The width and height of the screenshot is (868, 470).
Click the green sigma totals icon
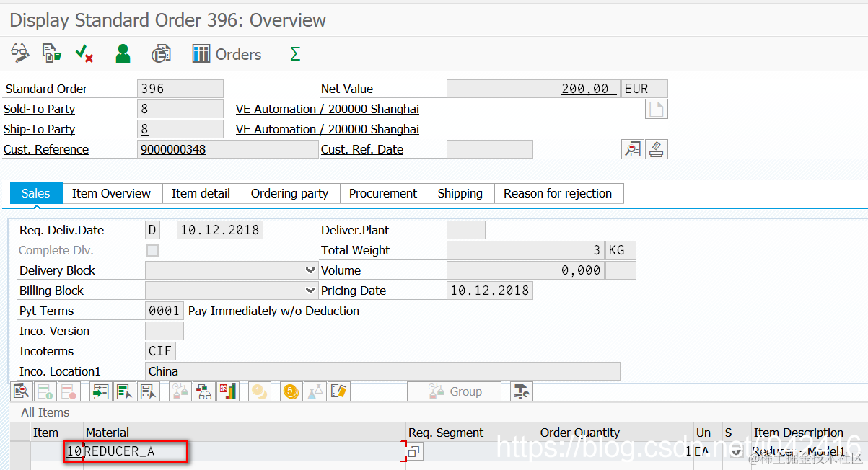(294, 54)
